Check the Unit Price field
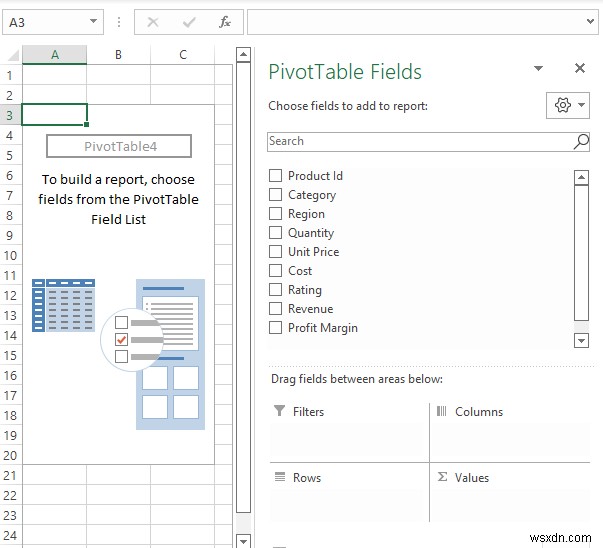Image resolution: width=603 pixels, height=548 pixels. pyautogui.click(x=275, y=252)
